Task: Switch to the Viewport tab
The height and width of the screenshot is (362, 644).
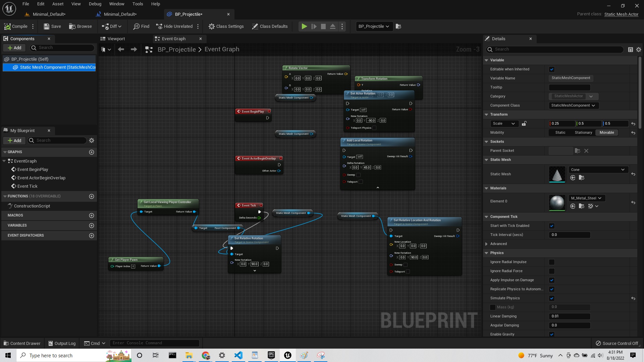Action: point(116,39)
